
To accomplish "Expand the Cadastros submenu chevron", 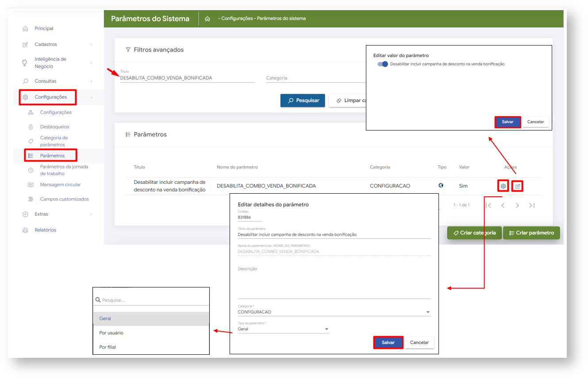I will (91, 45).
